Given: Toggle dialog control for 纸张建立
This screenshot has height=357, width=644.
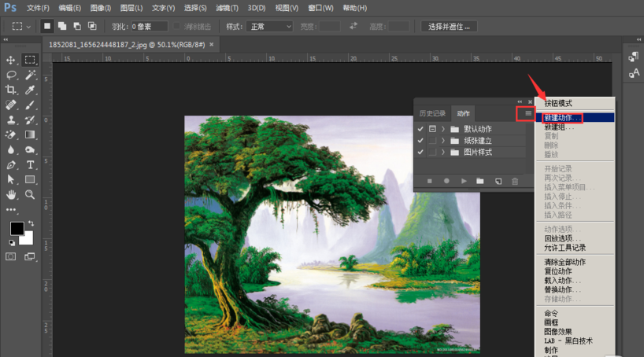Looking at the screenshot, I should pos(432,140).
